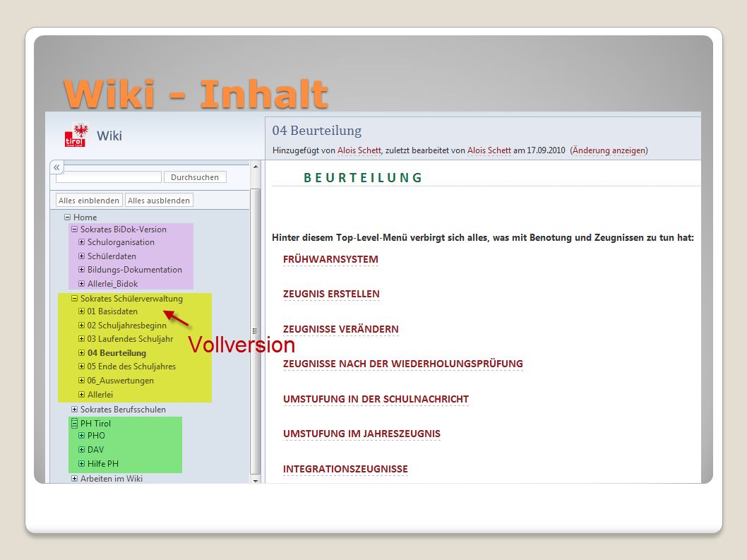Viewport: 747px width, 560px height.
Task: Expand the Allerlei_Bidok node
Action: click(x=81, y=284)
